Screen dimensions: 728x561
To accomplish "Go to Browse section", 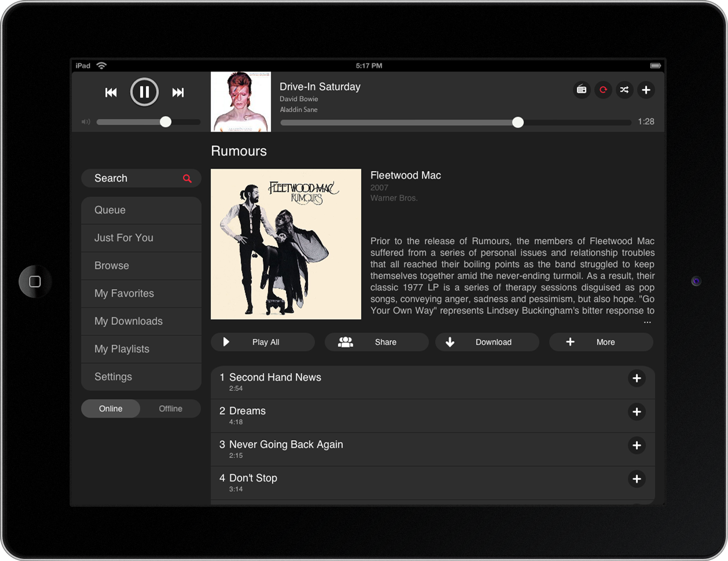I will (141, 266).
